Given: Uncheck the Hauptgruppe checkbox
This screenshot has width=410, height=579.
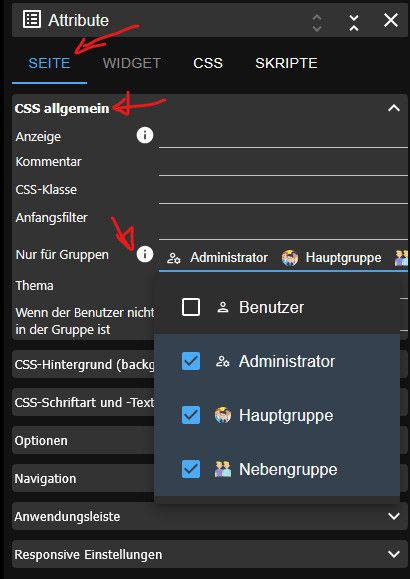Looking at the screenshot, I should [191, 415].
